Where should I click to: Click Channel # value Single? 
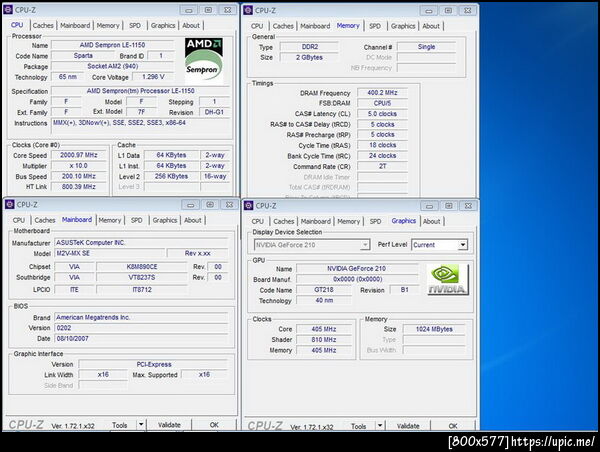point(426,47)
